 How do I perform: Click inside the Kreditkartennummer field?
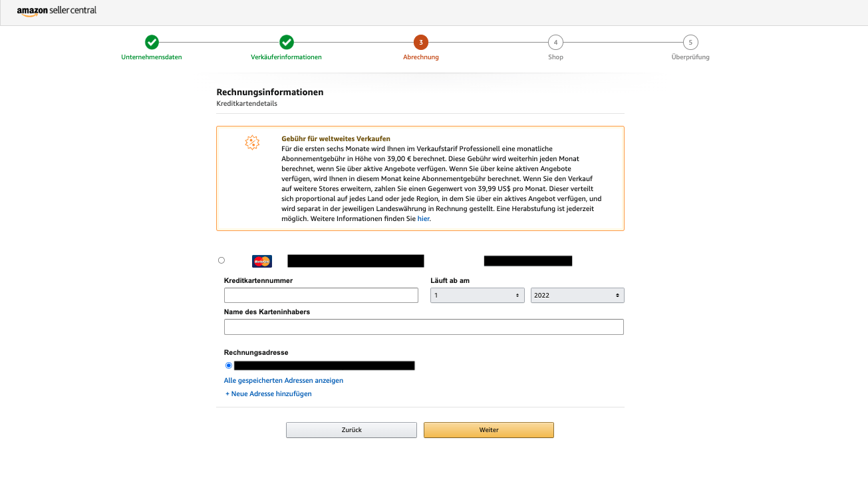pyautogui.click(x=321, y=295)
